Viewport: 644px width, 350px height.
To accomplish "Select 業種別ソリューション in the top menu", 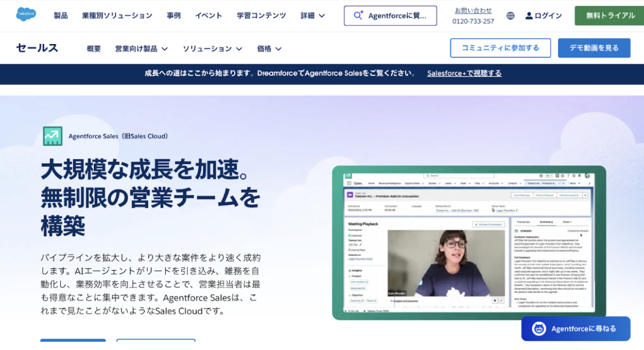I will (117, 15).
